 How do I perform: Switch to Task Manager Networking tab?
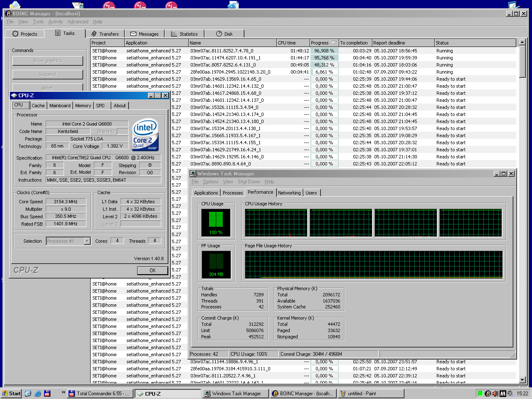(x=289, y=193)
